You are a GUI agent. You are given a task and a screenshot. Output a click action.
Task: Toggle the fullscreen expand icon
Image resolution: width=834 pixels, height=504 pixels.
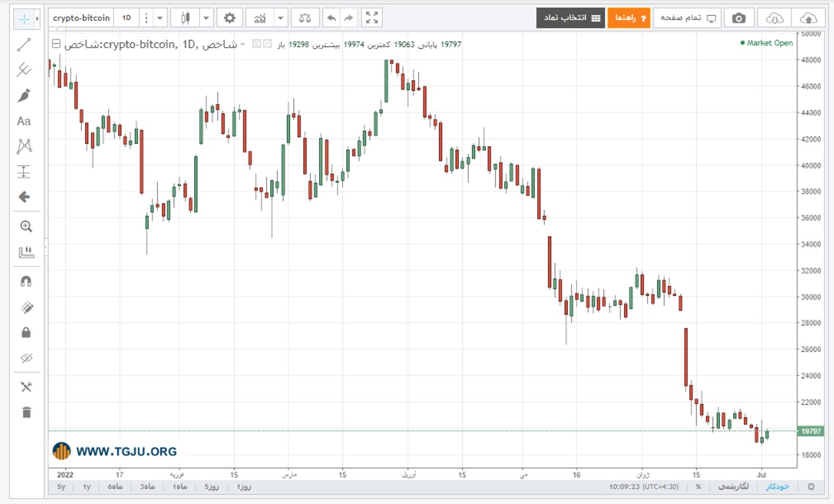click(x=372, y=18)
